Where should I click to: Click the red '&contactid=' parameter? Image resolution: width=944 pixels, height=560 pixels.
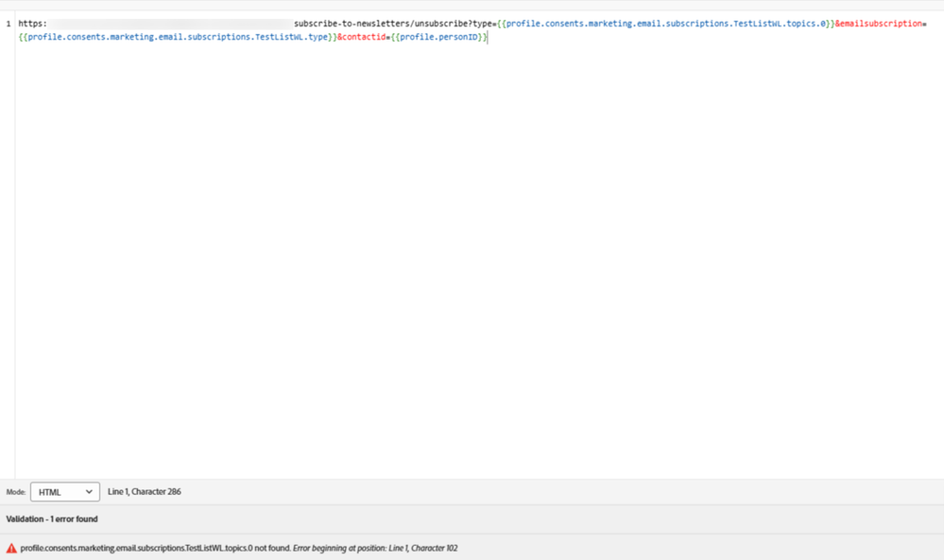[364, 38]
